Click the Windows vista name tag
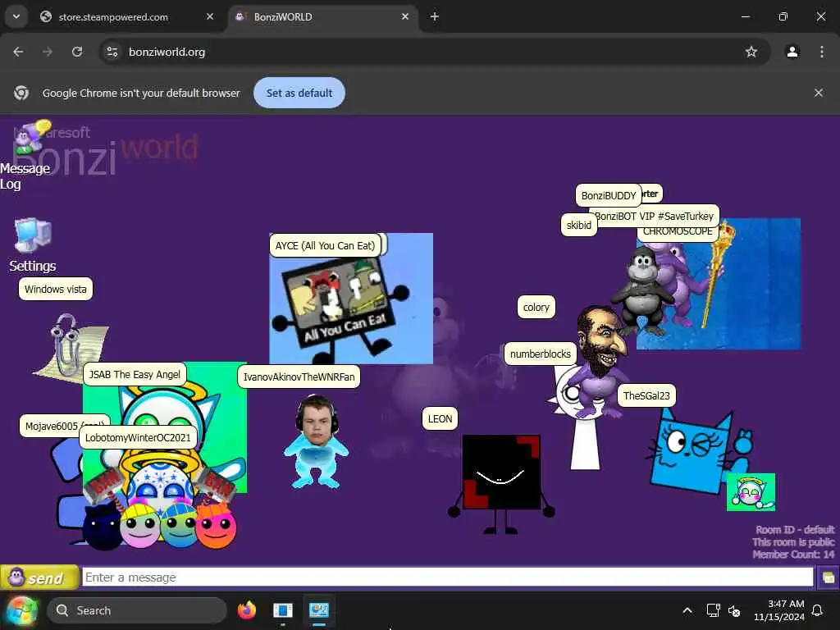This screenshot has height=630, width=840. pos(56,290)
